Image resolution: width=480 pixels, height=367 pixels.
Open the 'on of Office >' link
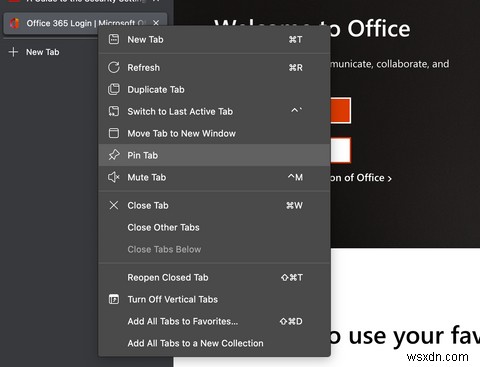361,178
